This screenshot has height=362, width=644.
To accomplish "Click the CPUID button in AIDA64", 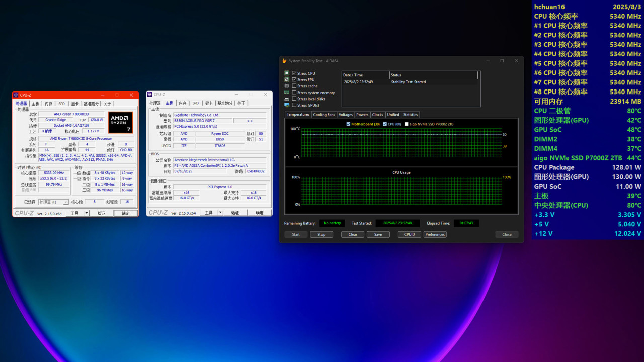I will coord(409,234).
